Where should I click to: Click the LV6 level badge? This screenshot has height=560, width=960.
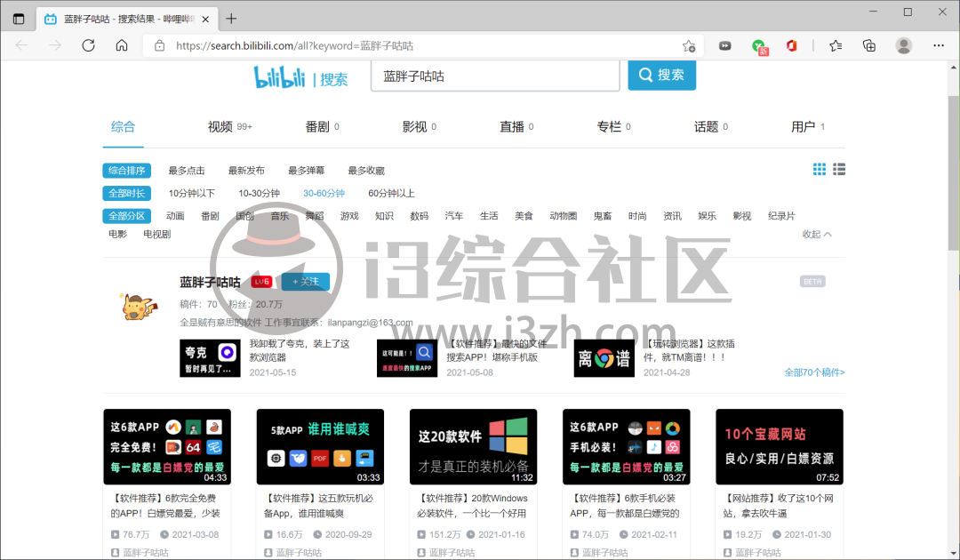click(261, 282)
